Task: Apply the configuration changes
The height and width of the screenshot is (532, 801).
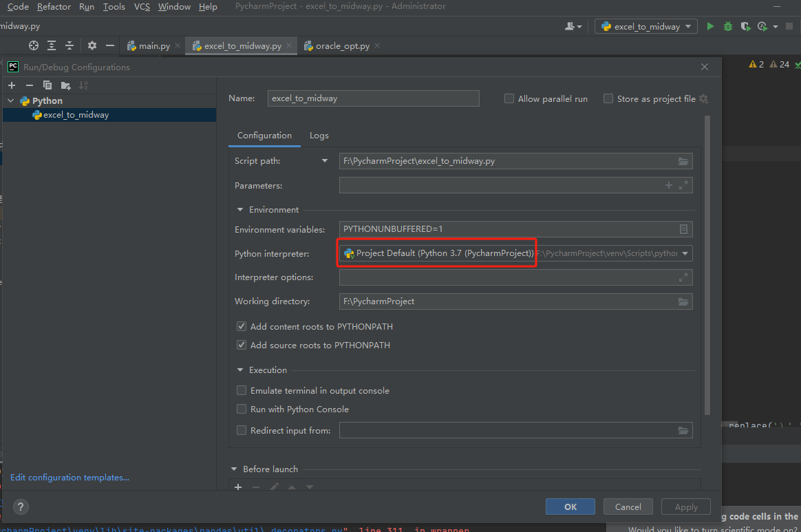Action: (x=685, y=506)
